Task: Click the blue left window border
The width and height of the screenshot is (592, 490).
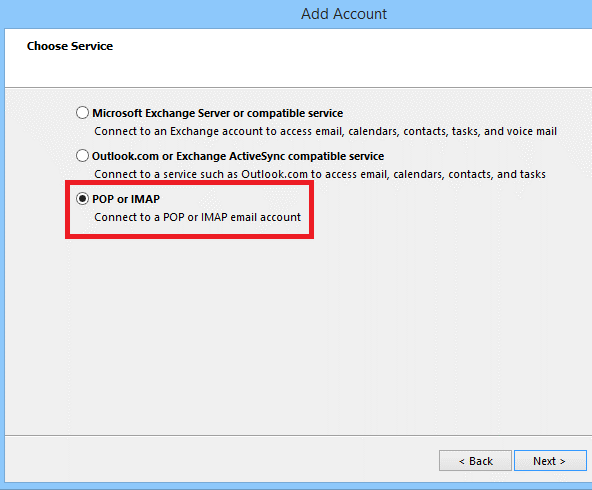Action: click(2, 257)
